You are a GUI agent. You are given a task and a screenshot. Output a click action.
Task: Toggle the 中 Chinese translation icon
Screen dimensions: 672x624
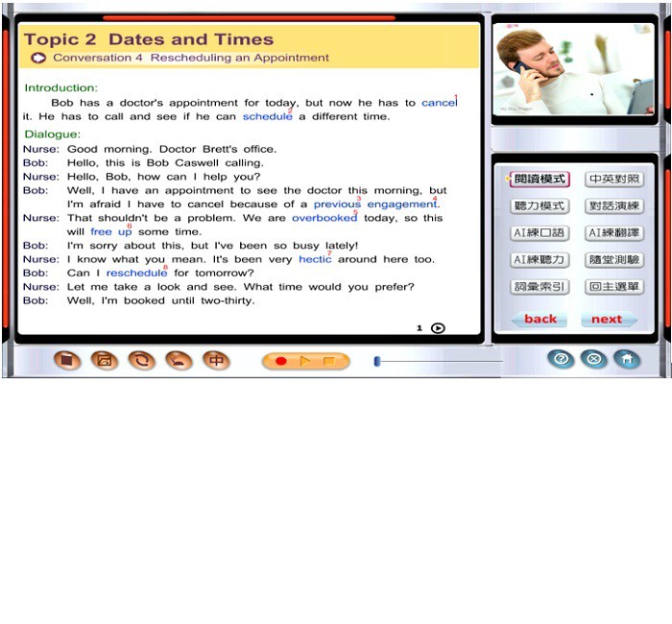tap(217, 361)
